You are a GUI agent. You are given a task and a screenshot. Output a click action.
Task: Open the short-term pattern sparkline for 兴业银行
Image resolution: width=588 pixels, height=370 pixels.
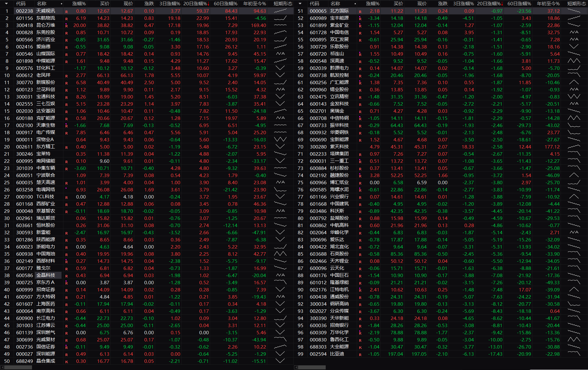pyautogui.click(x=574, y=197)
